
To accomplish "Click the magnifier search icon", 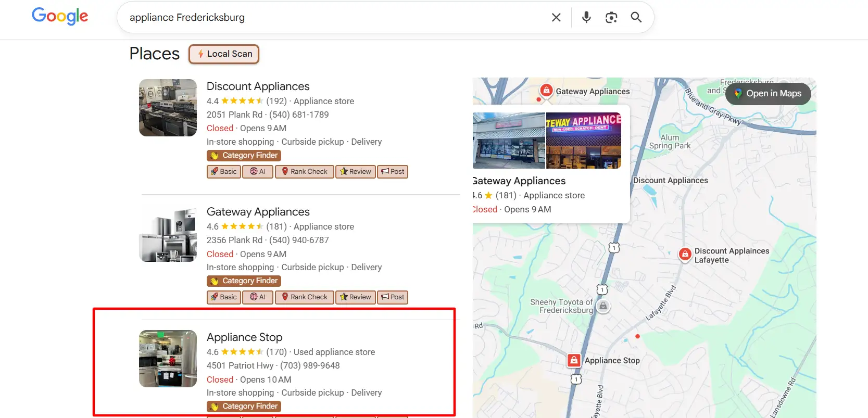I will (636, 17).
